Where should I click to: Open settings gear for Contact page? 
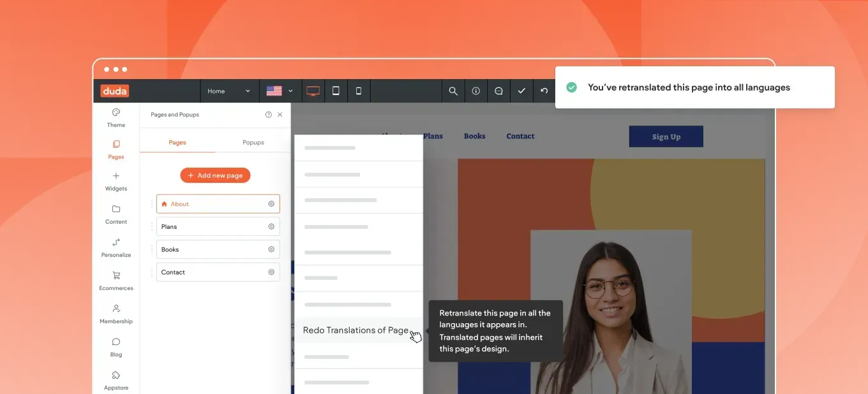point(271,272)
